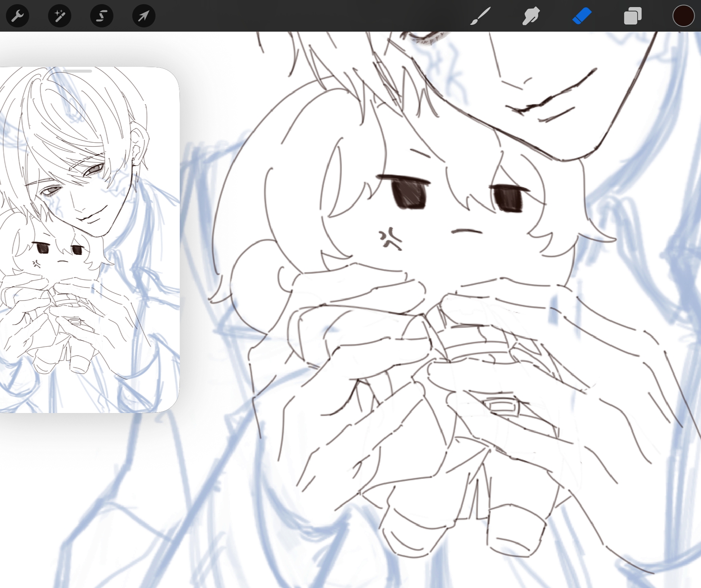Image resolution: width=701 pixels, height=588 pixels.
Task: Open the Layers panel icon
Action: (x=632, y=16)
